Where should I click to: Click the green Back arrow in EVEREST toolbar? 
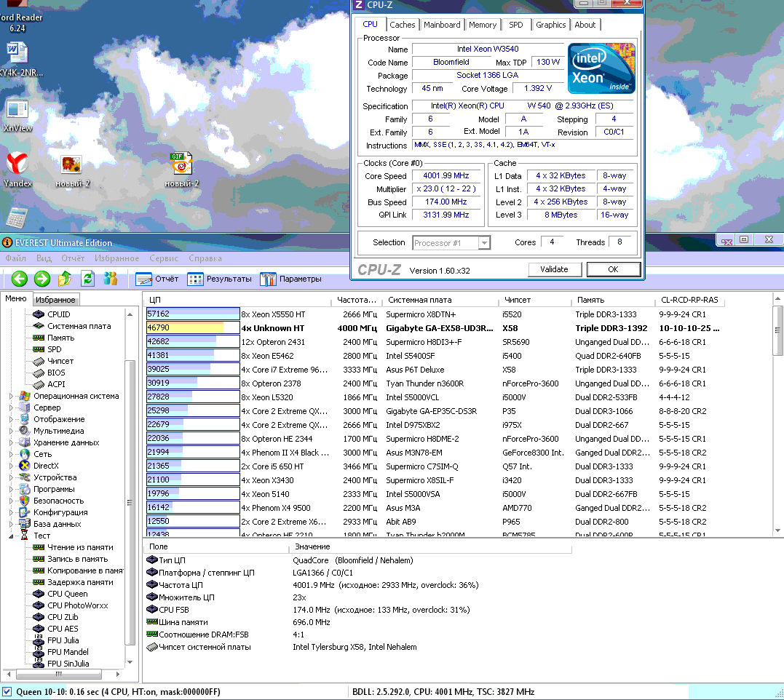(x=19, y=279)
